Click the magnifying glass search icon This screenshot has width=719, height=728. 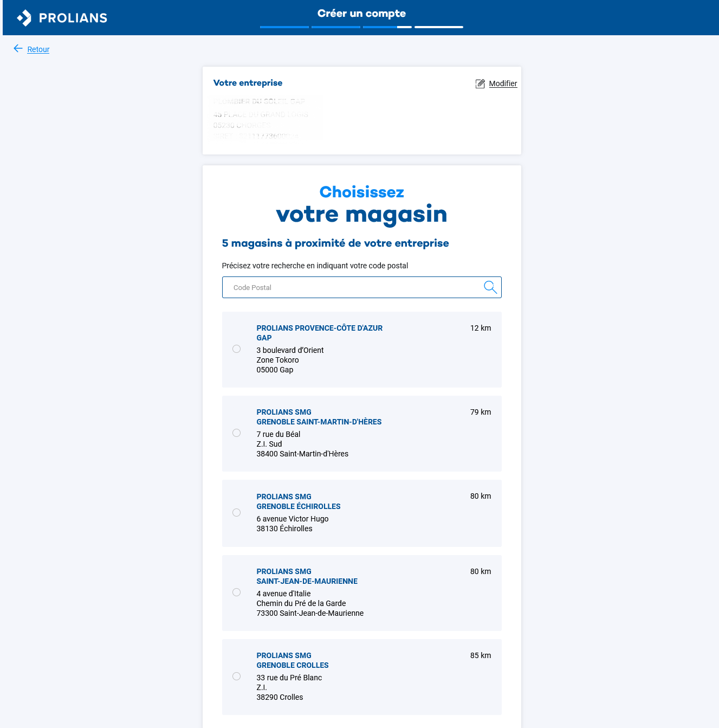point(490,287)
